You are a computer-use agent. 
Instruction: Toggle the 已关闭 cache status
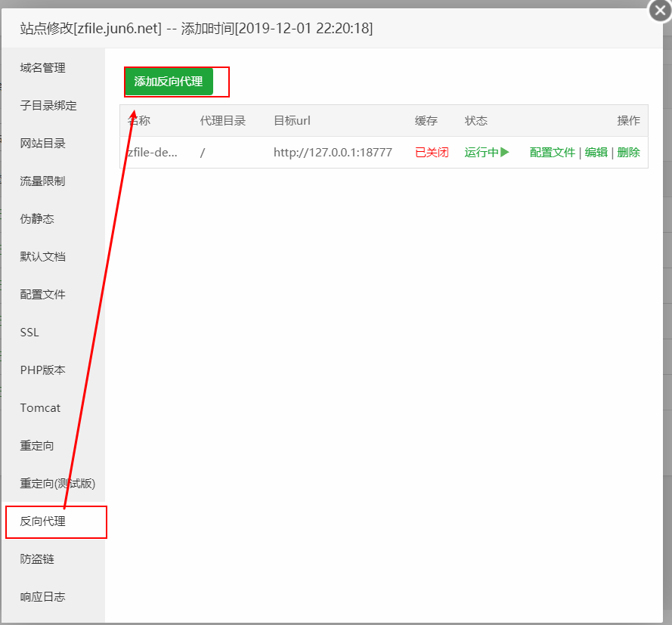tap(432, 152)
